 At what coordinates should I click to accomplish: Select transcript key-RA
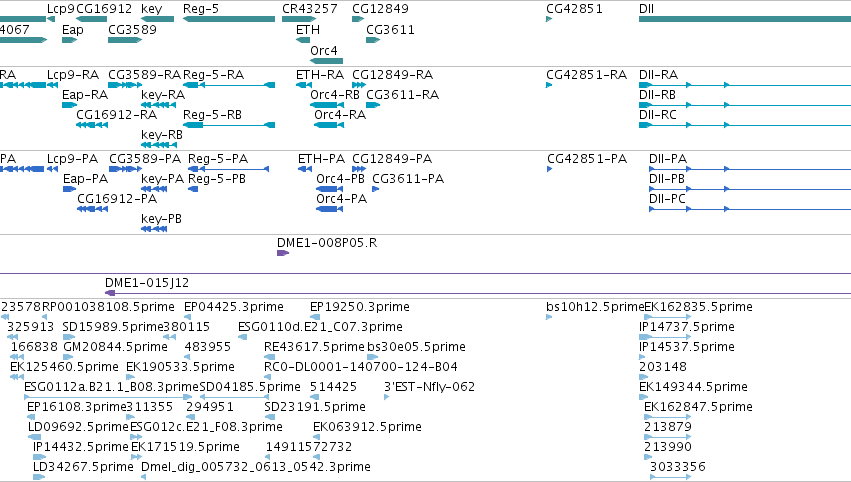tap(163, 95)
